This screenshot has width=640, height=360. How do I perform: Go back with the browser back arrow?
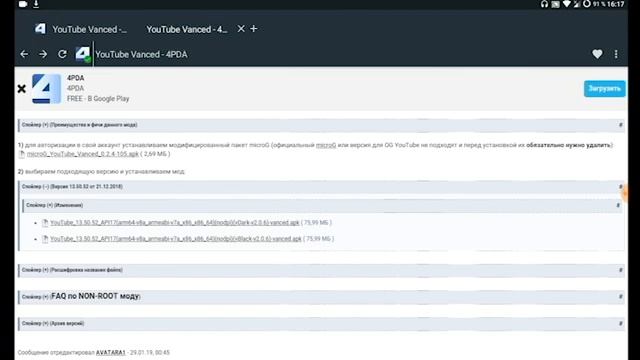tap(24, 54)
